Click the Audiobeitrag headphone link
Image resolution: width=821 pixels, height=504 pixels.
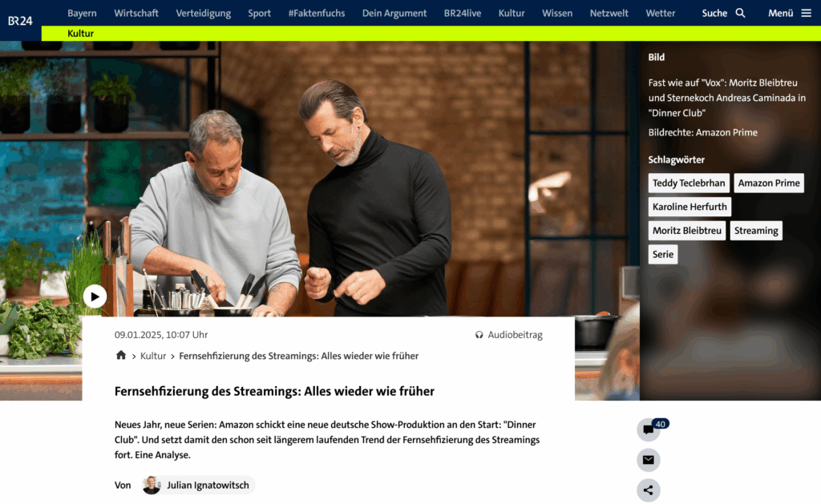click(509, 335)
